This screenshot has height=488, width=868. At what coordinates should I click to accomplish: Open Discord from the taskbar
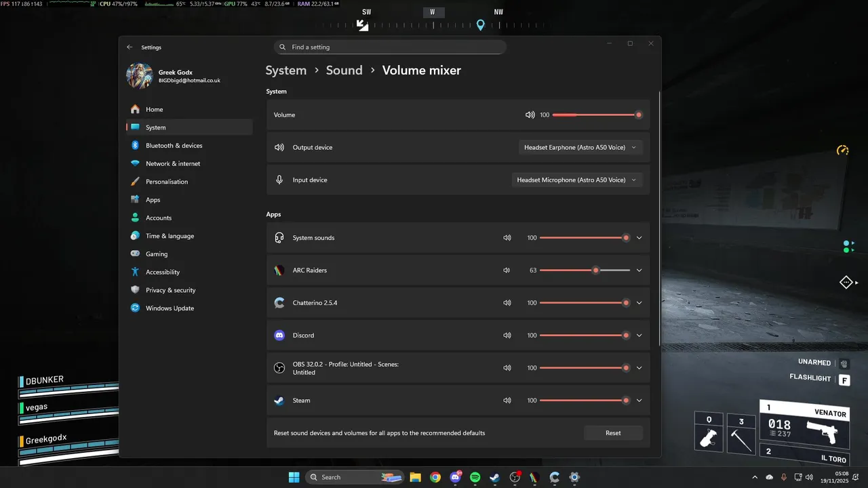(x=455, y=477)
